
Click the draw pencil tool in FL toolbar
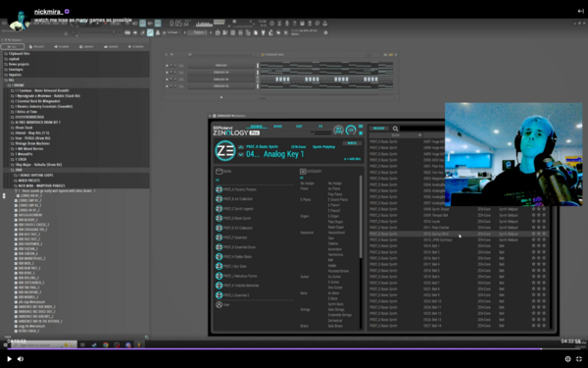(x=150, y=32)
